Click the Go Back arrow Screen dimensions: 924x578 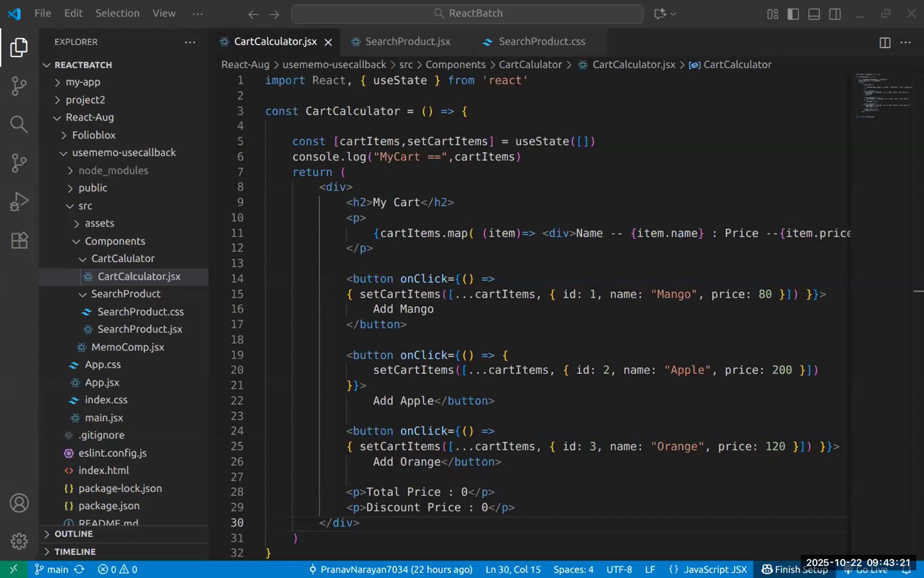click(253, 14)
